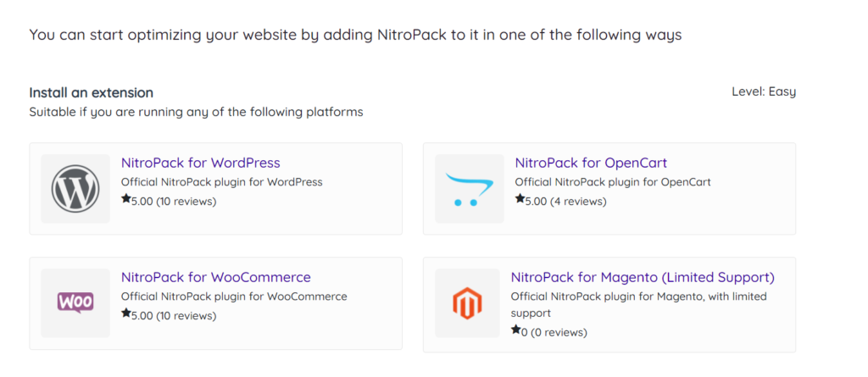The width and height of the screenshot is (868, 377).
Task: Click the Magento 'with limited support' description
Action: 639,304
